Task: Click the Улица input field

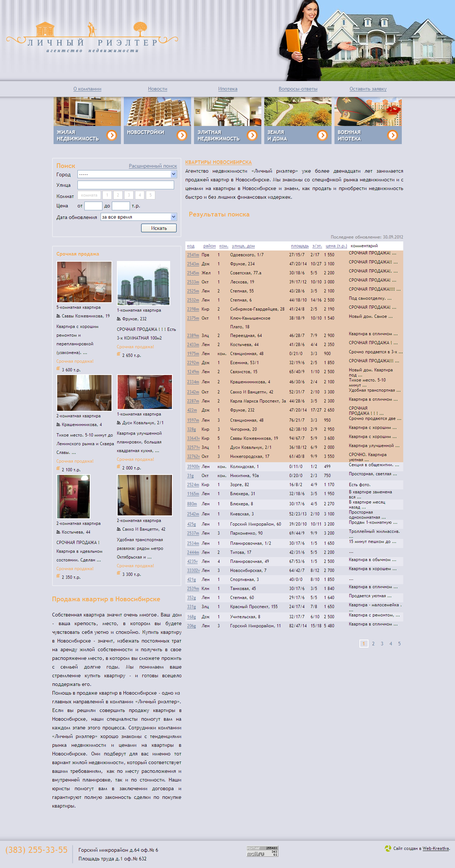Action: 126,185
